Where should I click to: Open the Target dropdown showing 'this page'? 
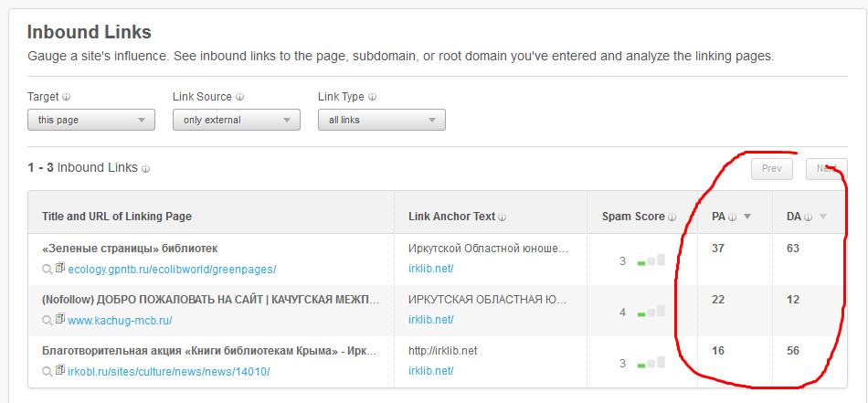tap(91, 120)
